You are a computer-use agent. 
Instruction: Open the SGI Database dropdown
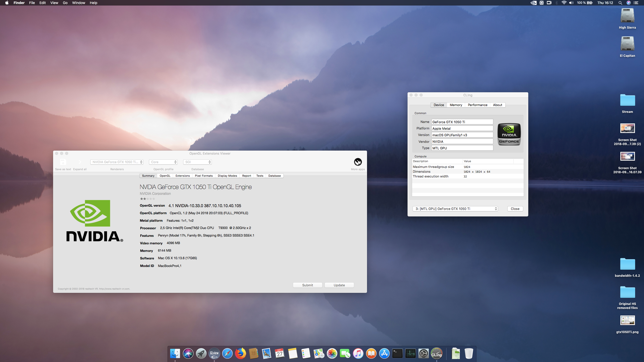click(197, 162)
